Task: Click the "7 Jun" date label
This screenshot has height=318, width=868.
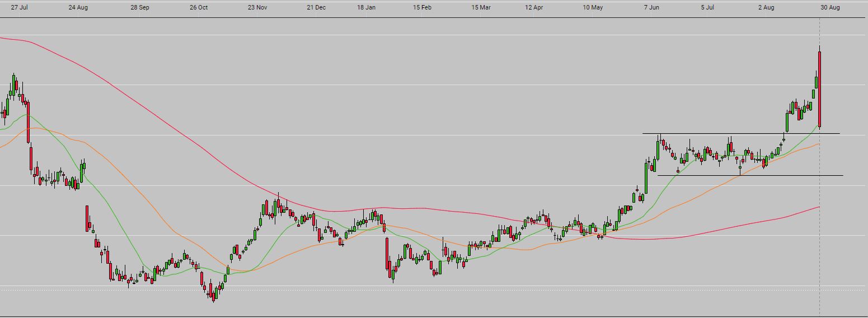Action: 652,8
